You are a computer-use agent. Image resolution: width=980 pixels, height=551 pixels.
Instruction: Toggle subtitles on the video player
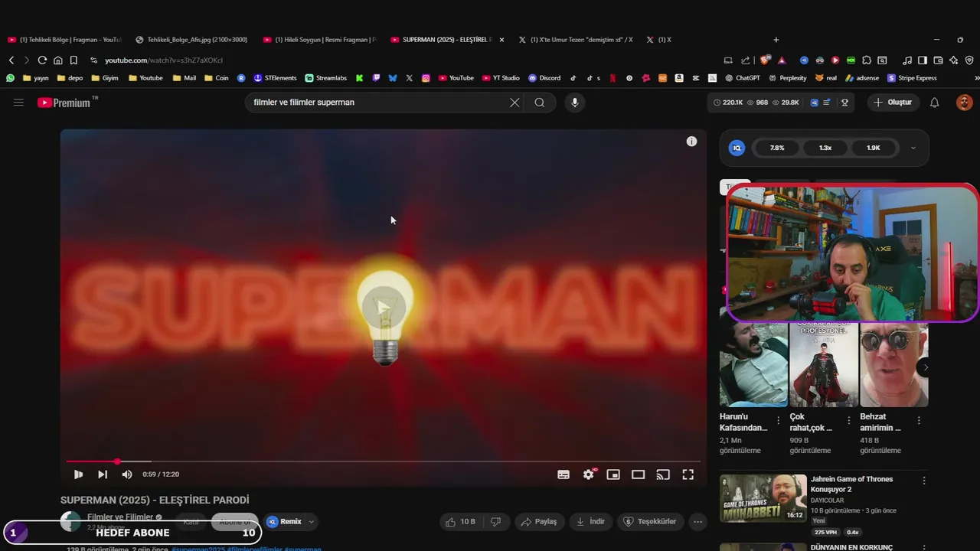(563, 474)
